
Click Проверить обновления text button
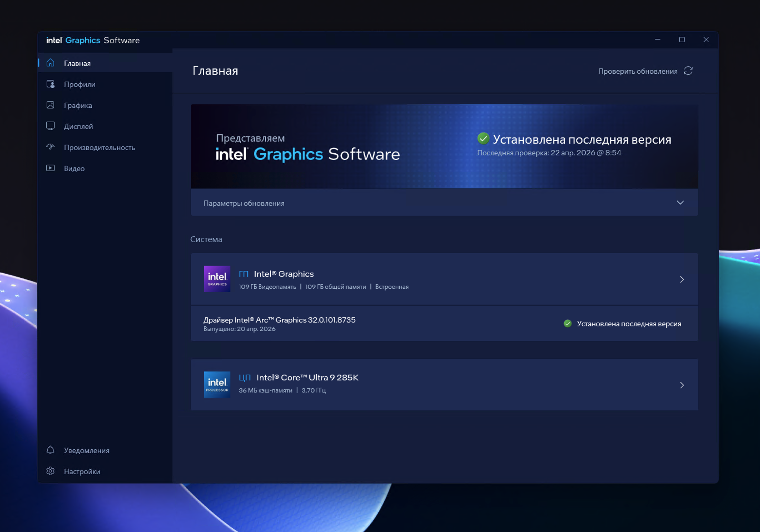click(638, 71)
